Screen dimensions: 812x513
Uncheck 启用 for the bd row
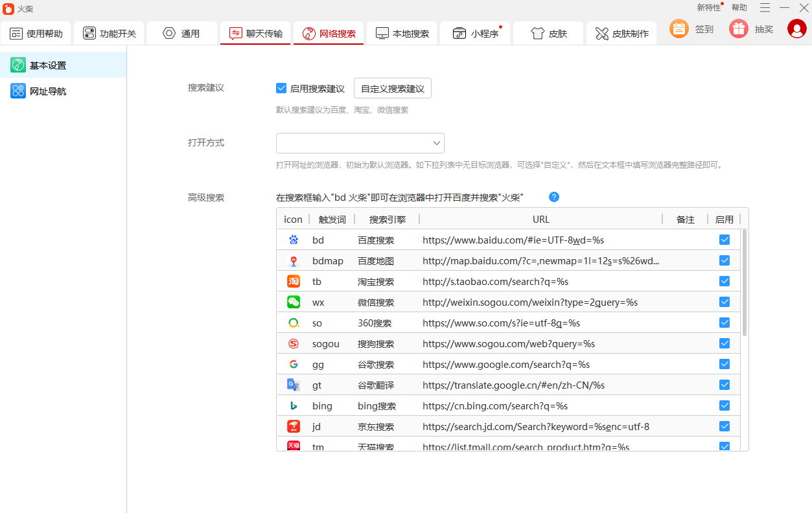[725, 240]
